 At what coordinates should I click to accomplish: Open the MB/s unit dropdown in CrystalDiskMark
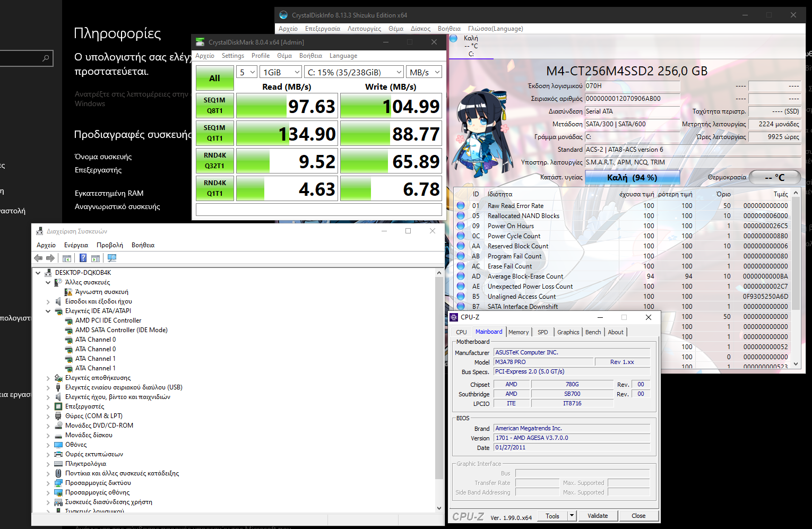coord(425,72)
